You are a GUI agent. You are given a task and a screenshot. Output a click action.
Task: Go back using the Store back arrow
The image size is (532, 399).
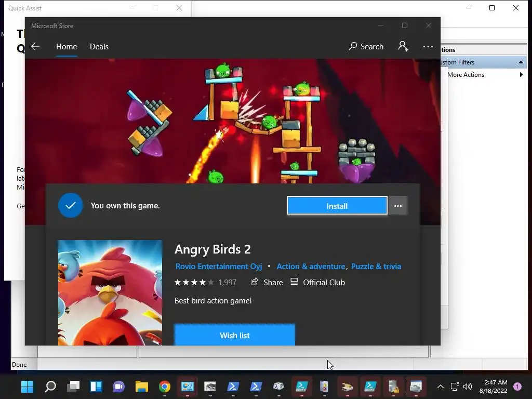[x=35, y=46]
